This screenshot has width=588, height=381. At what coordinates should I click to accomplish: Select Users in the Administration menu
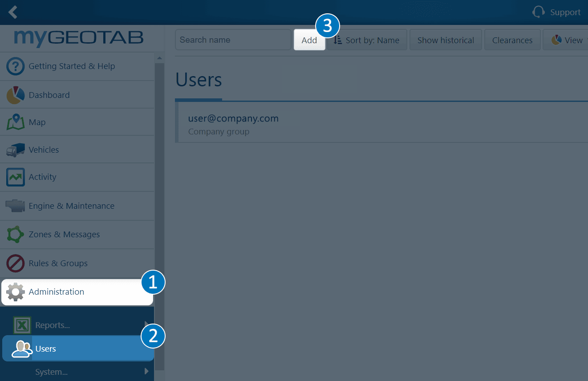(45, 349)
